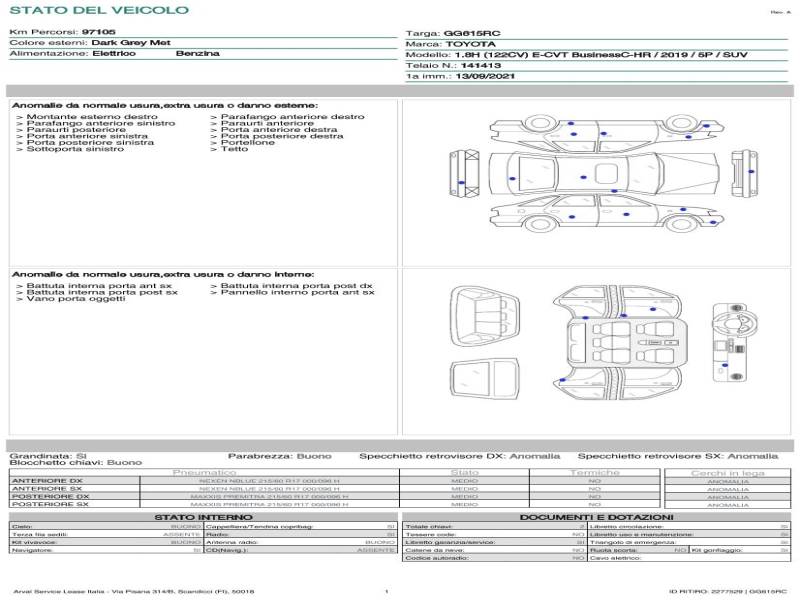Screen dimensions: 800x600
Task: Click 'Specchietto retrovisore SX: Anomalia'
Action: (x=678, y=456)
